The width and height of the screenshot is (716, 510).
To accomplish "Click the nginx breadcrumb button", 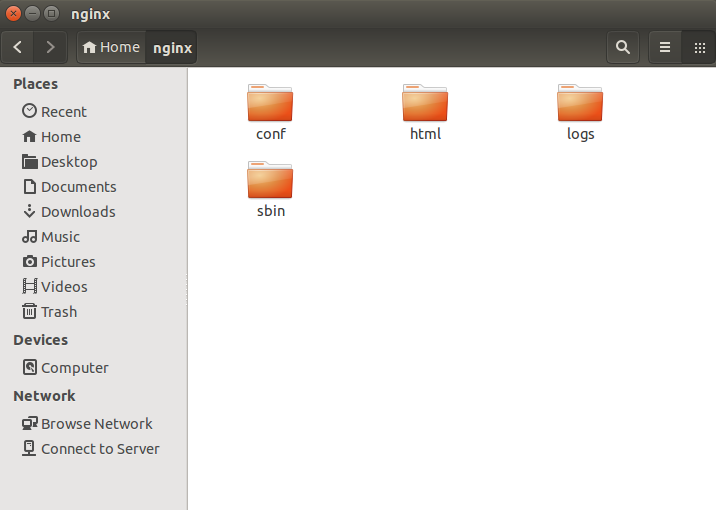I will (172, 47).
